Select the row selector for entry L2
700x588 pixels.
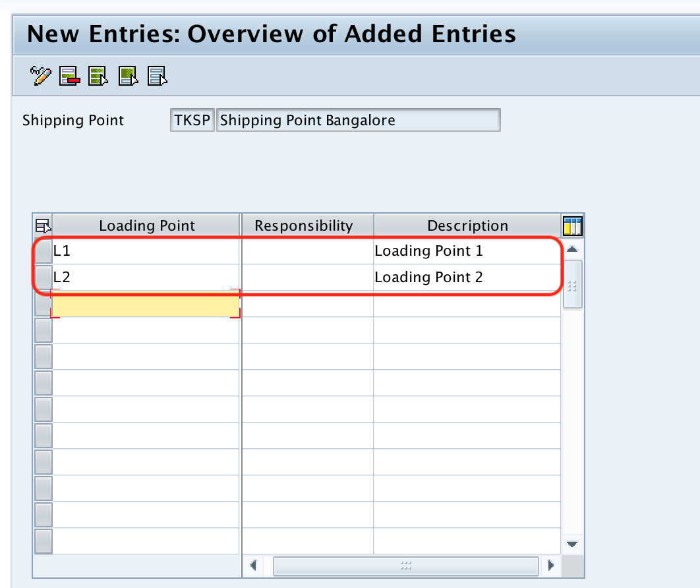(x=42, y=277)
